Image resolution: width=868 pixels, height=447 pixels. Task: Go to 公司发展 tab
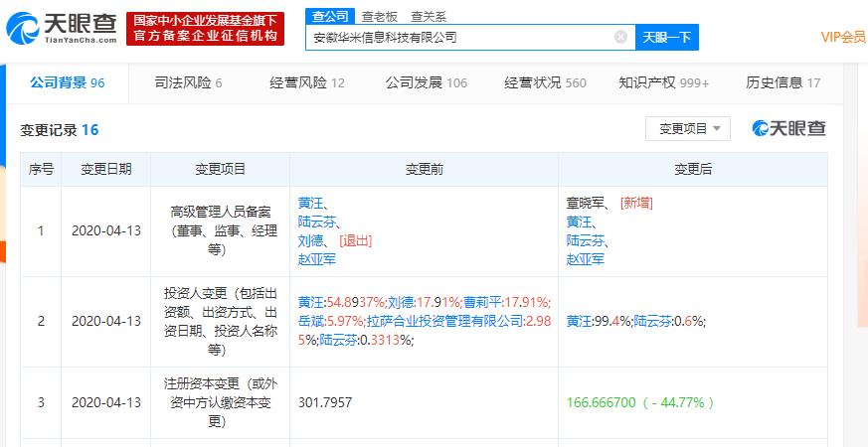coord(426,82)
